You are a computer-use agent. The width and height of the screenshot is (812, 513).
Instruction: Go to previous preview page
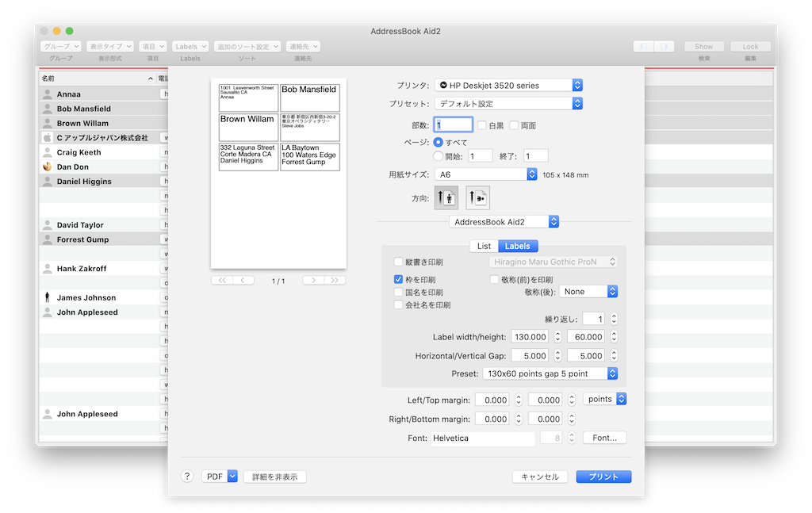243,281
